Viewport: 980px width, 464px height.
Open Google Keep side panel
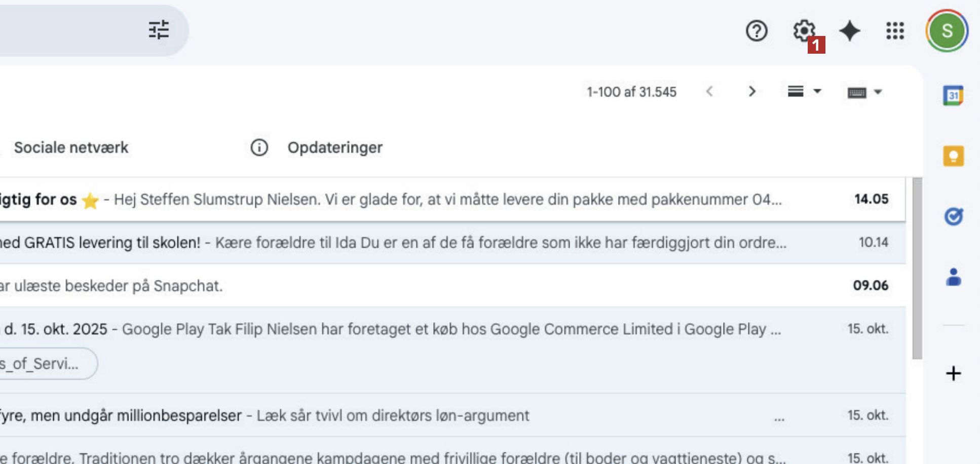click(x=953, y=156)
